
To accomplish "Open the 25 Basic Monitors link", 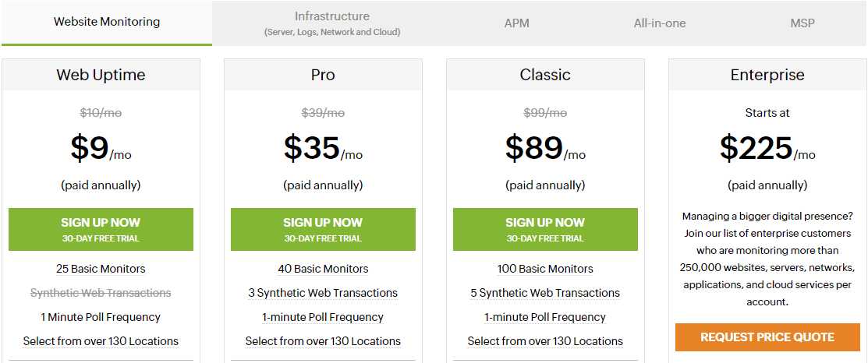I will (x=101, y=269).
